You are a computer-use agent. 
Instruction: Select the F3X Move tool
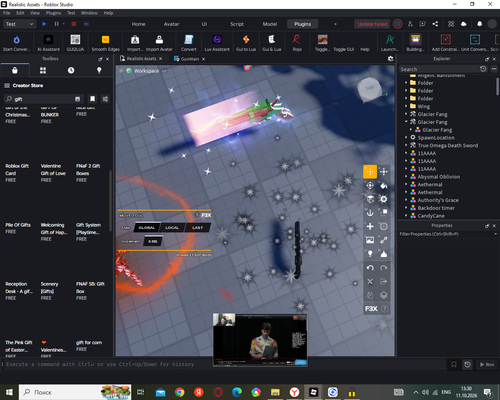point(370,172)
